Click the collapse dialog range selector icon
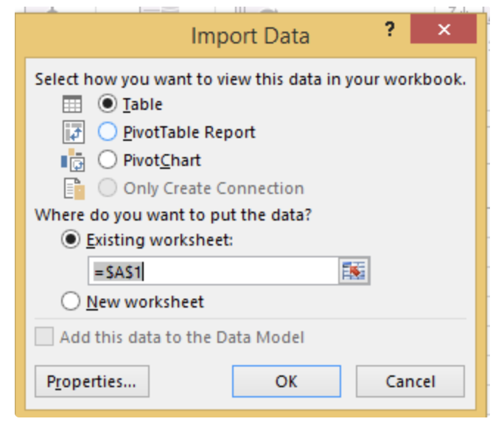Image resolution: width=504 pixels, height=444 pixels. pos(354,272)
